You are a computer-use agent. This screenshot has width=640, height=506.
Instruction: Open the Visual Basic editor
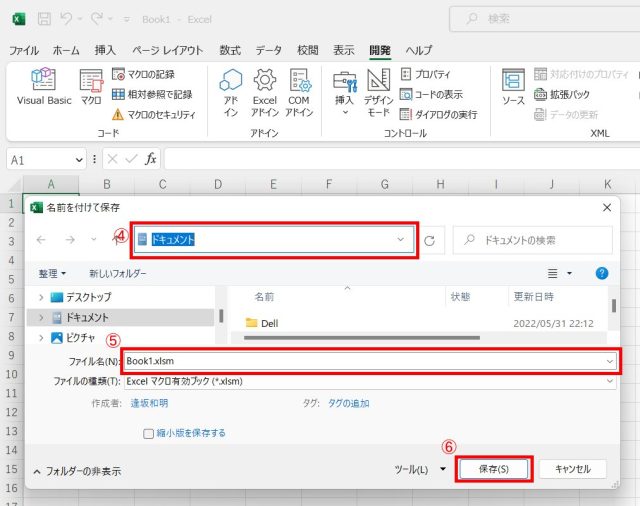click(43, 88)
